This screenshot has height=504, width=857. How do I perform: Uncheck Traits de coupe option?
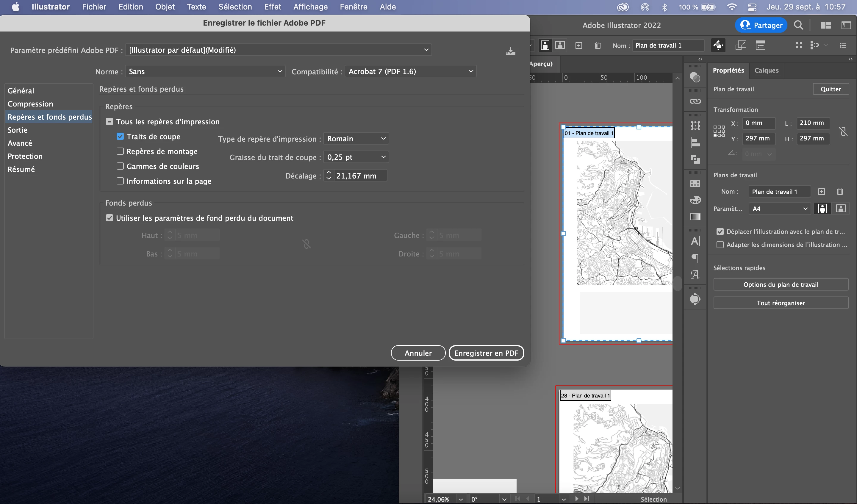tap(120, 136)
